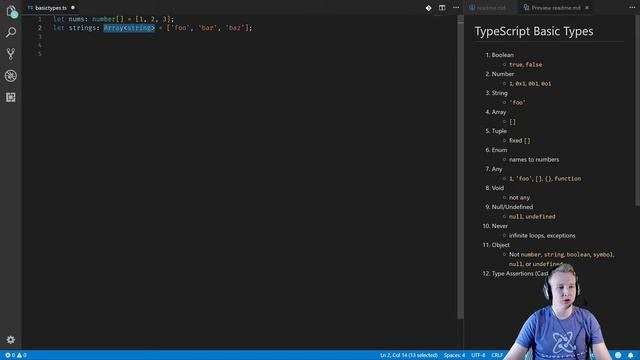Viewport: 640px width, 360px height.
Task: Close the Preview readme.md tab
Action: 587,8
